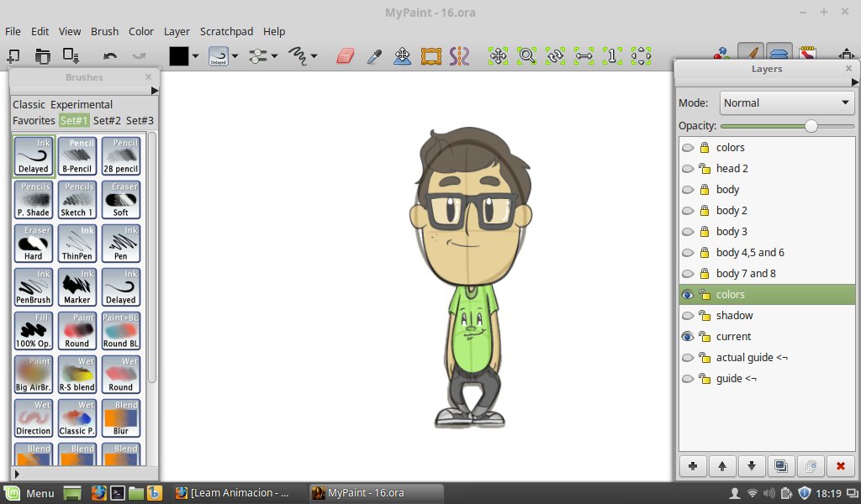The image size is (861, 504).
Task: Select the actual guide layer row
Action: click(x=767, y=358)
